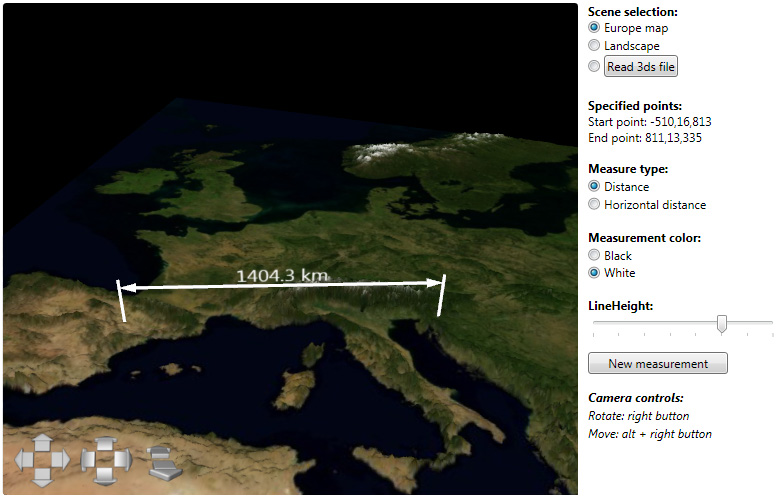Move camera down with flat arrow pad
This screenshot has width=777, height=497.
coord(43,477)
